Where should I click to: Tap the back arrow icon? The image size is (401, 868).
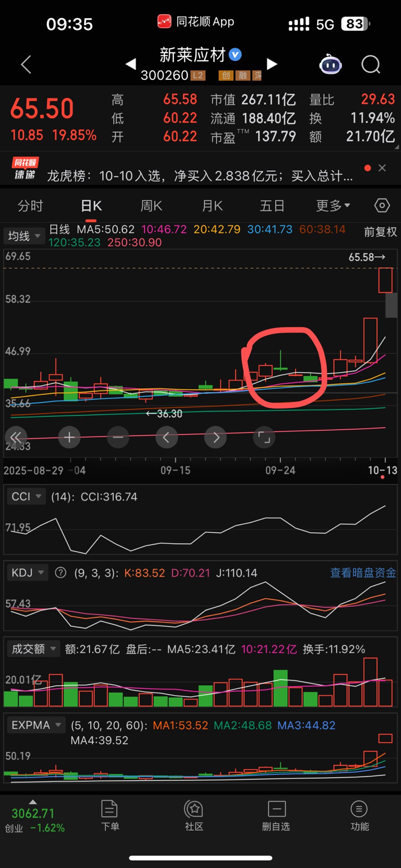click(x=26, y=65)
